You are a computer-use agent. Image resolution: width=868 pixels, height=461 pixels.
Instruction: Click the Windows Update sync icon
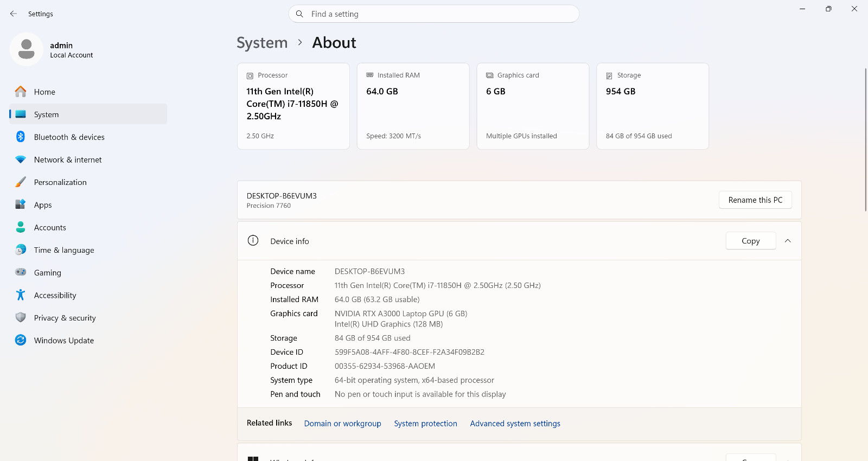click(x=21, y=340)
